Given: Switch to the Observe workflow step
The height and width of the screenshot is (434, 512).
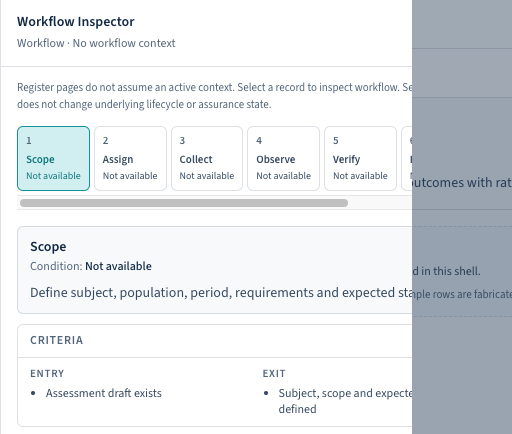Looking at the screenshot, I should point(283,158).
